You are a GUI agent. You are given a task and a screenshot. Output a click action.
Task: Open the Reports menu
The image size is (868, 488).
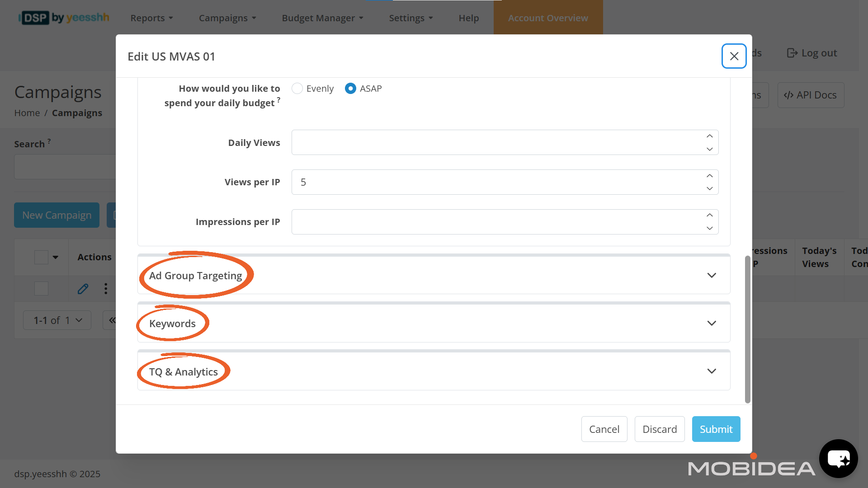pyautogui.click(x=151, y=18)
